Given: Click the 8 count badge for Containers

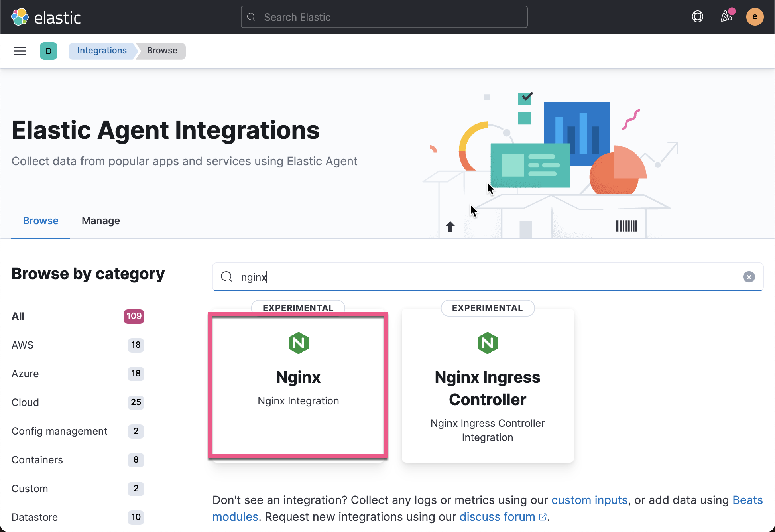Looking at the screenshot, I should [x=136, y=460].
